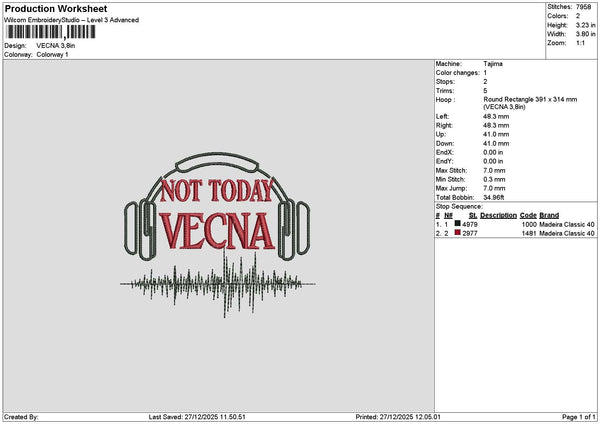Click thread code 1000
This screenshot has width=600, height=424.
pos(529,224)
